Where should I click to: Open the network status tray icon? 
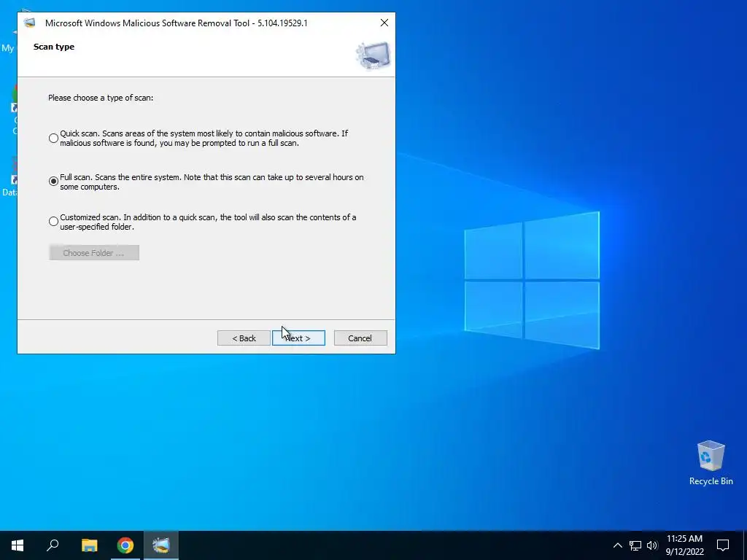pos(635,545)
